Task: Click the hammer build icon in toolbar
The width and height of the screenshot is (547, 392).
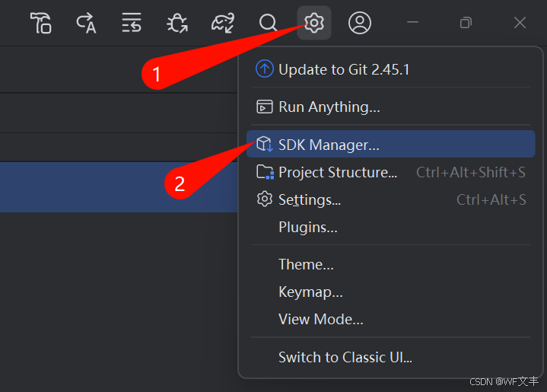Action: [40, 23]
